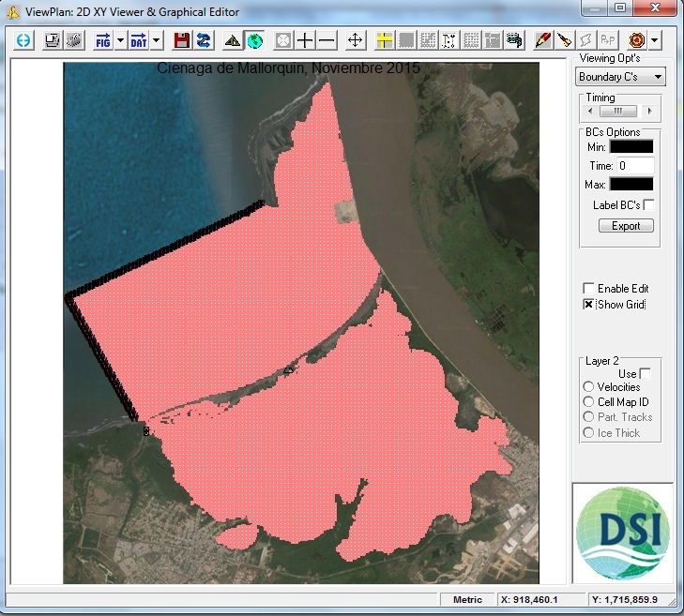Click the Time input field

pyautogui.click(x=635, y=166)
